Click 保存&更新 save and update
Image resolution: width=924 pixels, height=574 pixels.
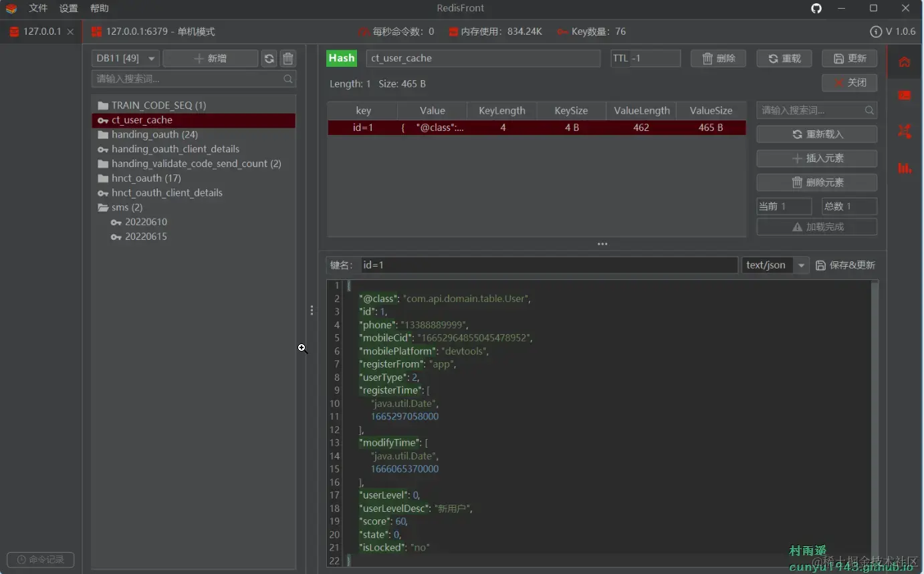click(845, 265)
